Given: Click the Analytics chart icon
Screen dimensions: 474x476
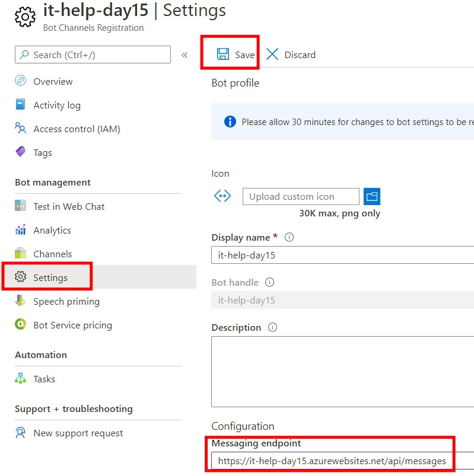Looking at the screenshot, I should pyautogui.click(x=21, y=230).
